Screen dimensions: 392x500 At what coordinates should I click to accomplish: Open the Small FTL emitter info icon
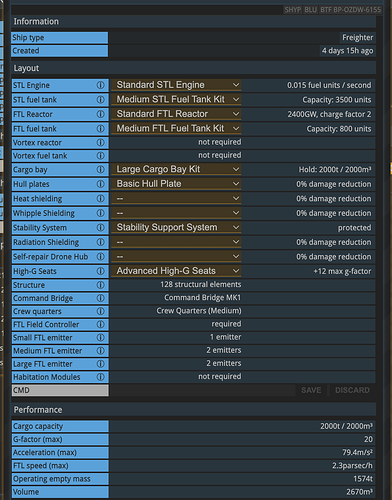[x=100, y=338]
